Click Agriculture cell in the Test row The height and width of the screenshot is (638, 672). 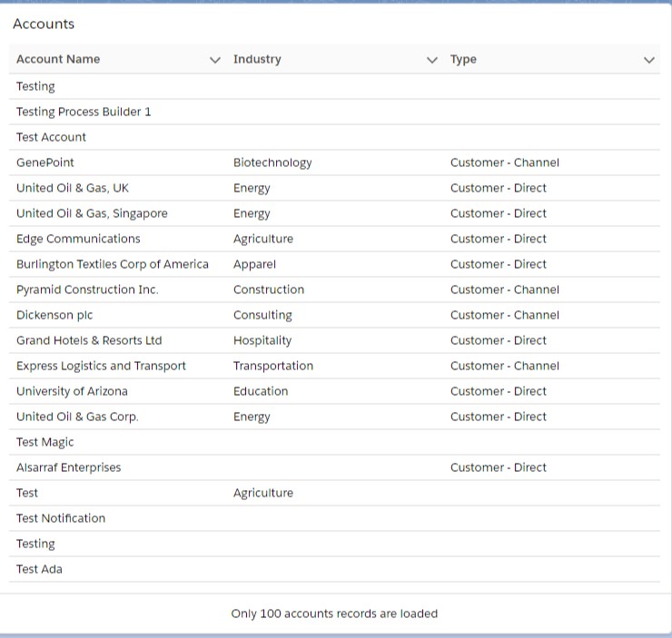pyautogui.click(x=263, y=493)
